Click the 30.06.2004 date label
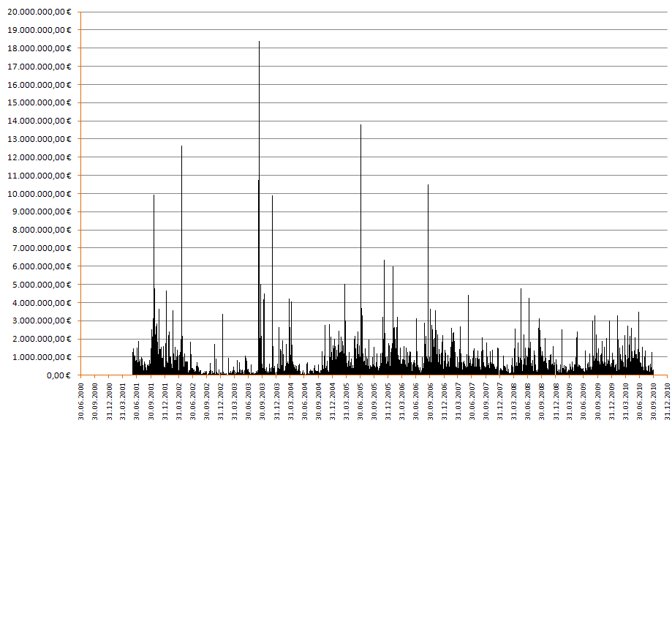Image resolution: width=672 pixels, height=622 pixels. [x=305, y=402]
